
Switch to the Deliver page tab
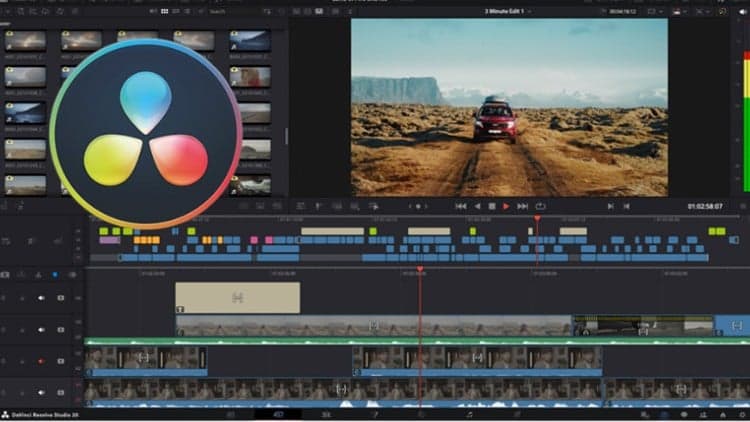517,414
